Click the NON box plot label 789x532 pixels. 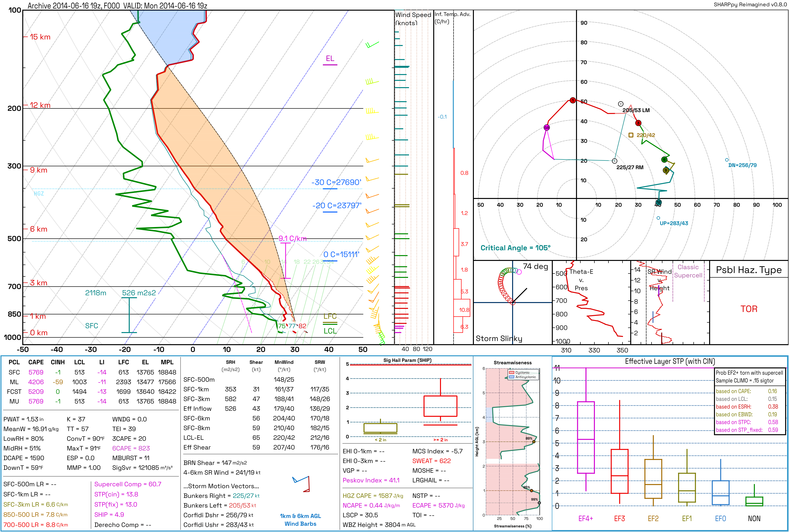[x=754, y=518]
